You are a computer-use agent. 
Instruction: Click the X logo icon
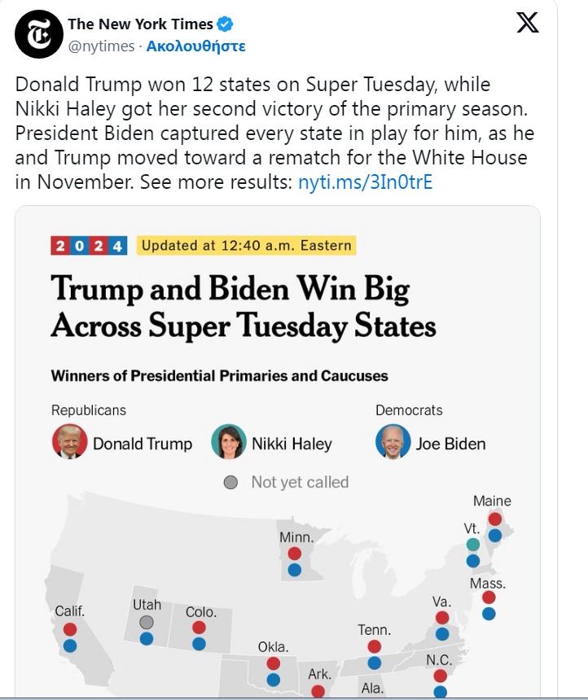pyautogui.click(x=528, y=22)
